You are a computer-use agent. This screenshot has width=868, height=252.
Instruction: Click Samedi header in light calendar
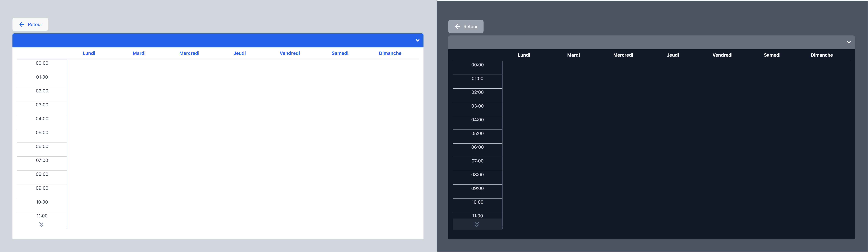pyautogui.click(x=340, y=53)
